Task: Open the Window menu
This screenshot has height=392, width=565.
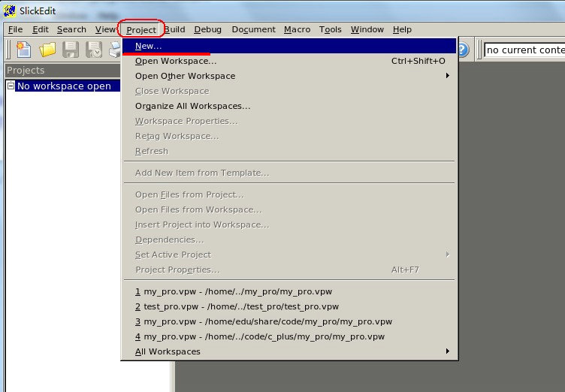Action: (x=367, y=29)
